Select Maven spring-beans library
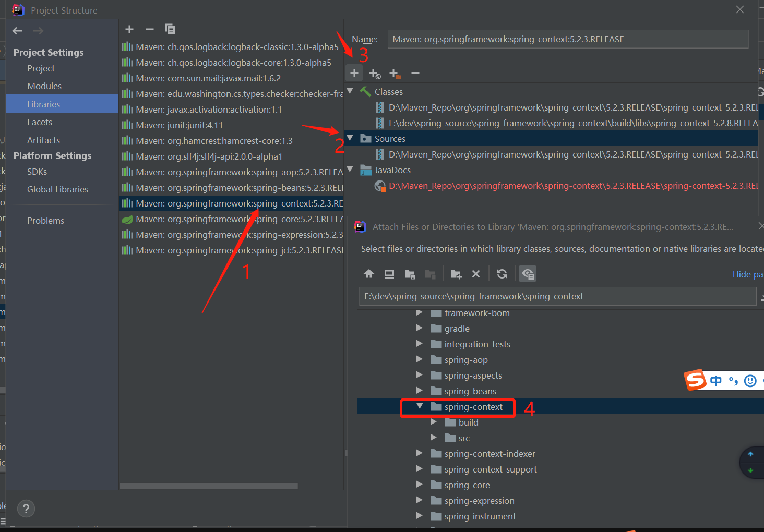The height and width of the screenshot is (532, 764). [232, 188]
